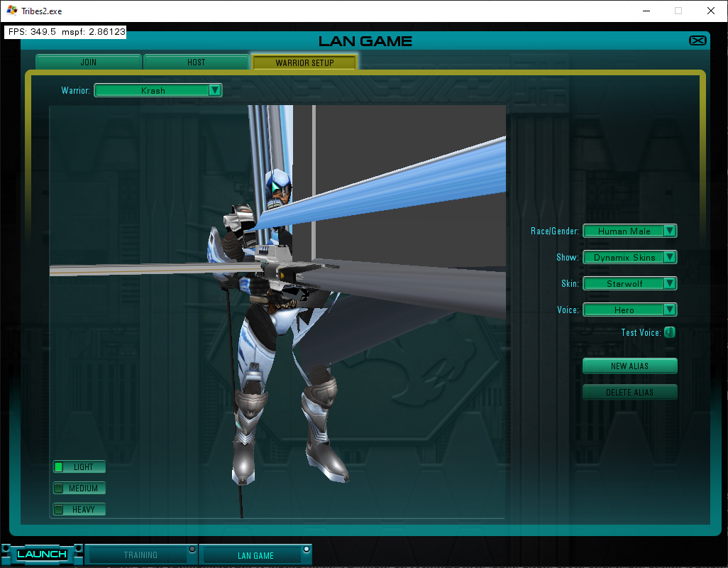The width and height of the screenshot is (728, 568).
Task: Open the Skin Starwolf dropdown
Action: coord(630,283)
